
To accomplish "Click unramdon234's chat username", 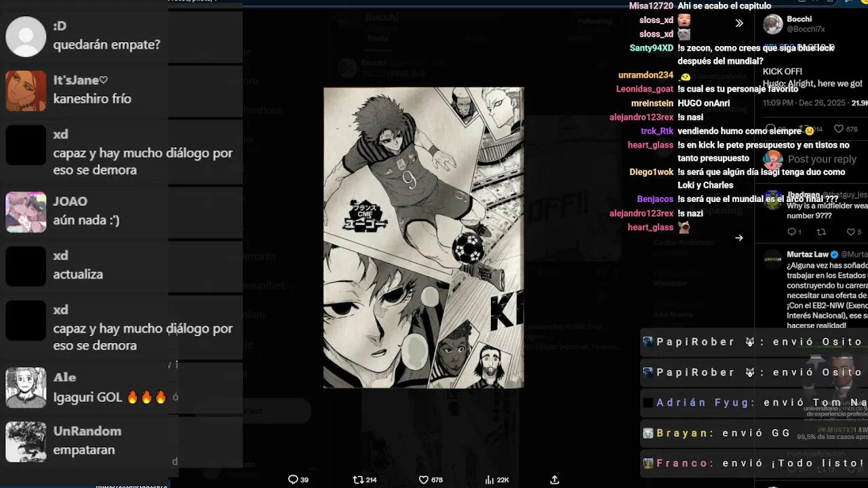I will [646, 75].
